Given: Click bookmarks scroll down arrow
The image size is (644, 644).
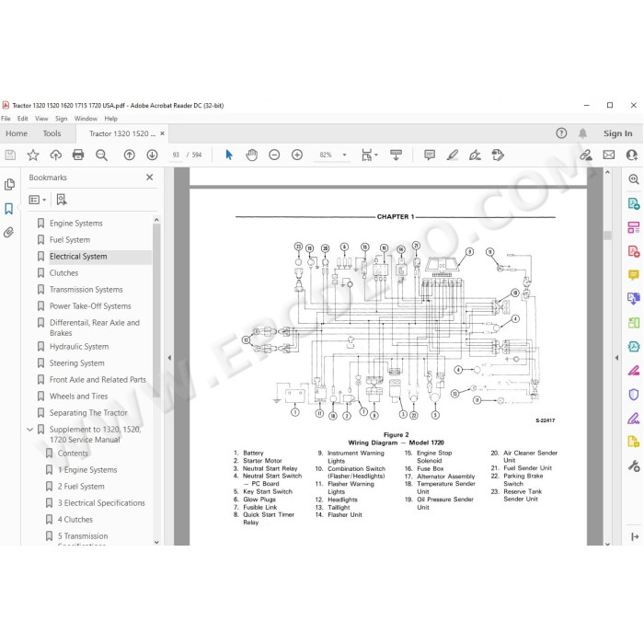Looking at the screenshot, I should [156, 542].
